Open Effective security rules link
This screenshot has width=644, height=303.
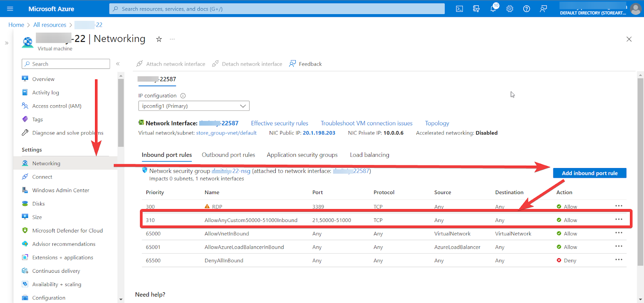point(280,123)
